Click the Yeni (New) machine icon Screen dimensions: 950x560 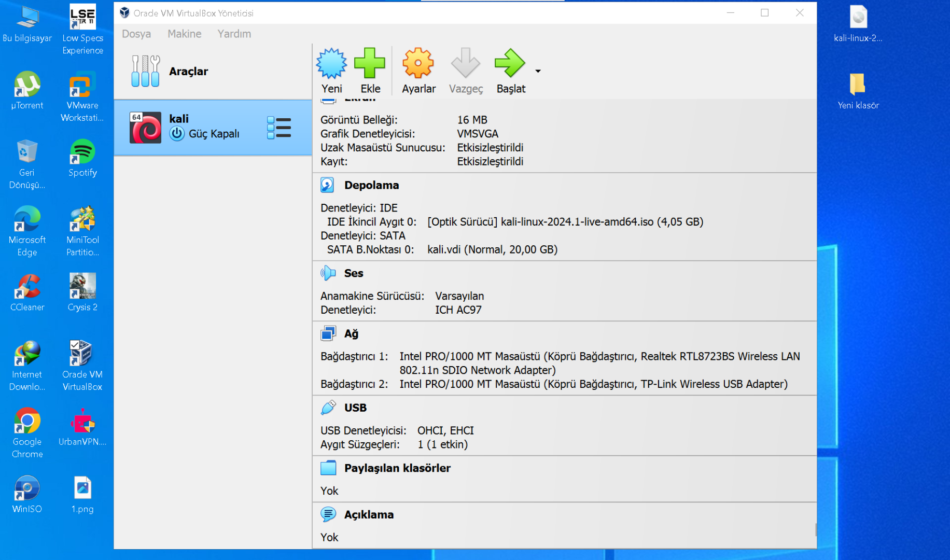tap(331, 63)
